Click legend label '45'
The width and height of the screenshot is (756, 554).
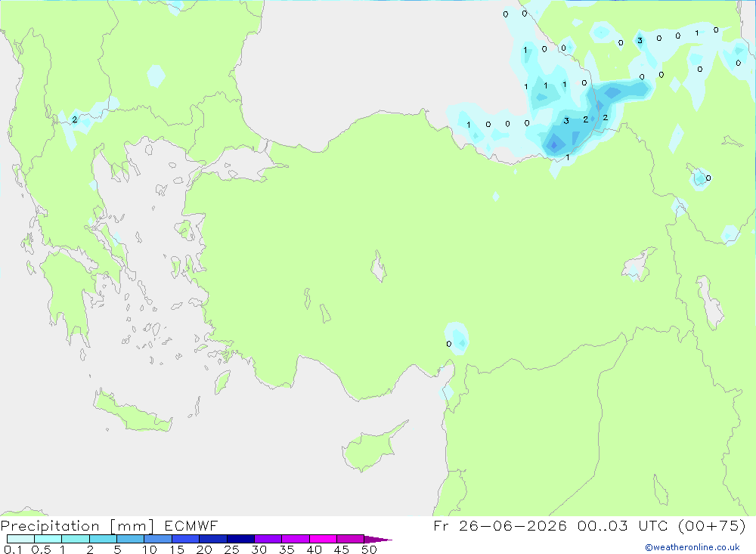tap(342, 549)
